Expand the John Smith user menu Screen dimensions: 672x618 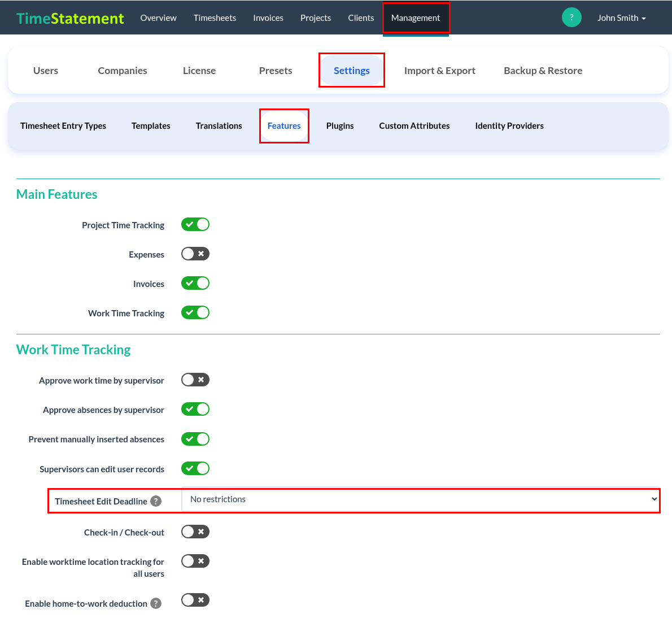(x=621, y=18)
